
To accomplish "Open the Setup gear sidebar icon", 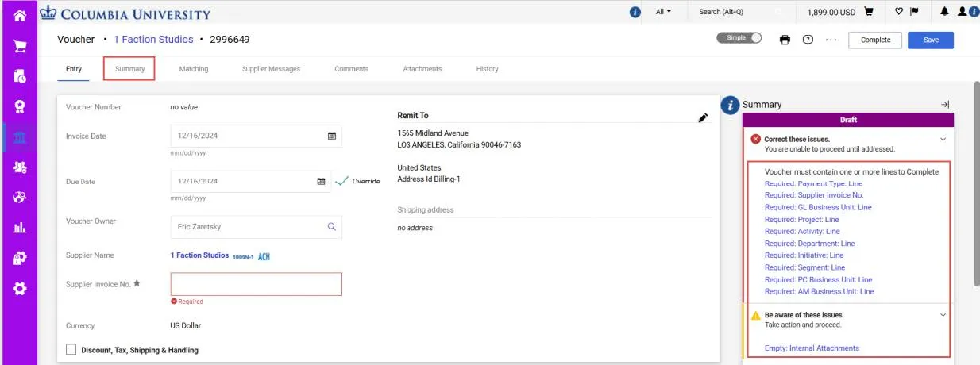I will pyautogui.click(x=19, y=289).
